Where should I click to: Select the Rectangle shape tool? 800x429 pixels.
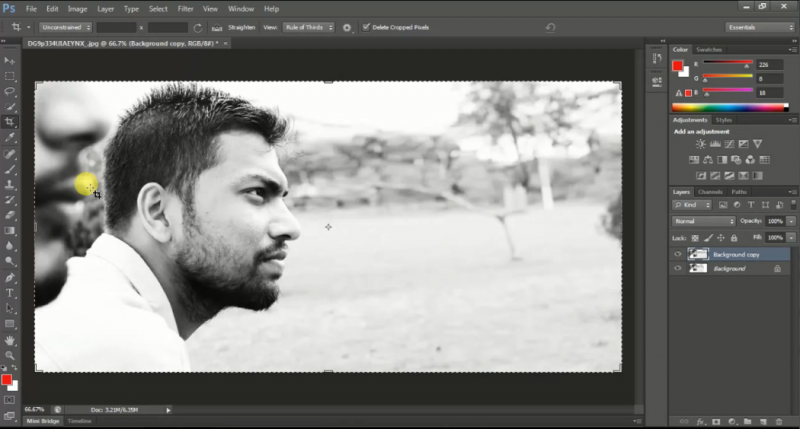coord(10,324)
